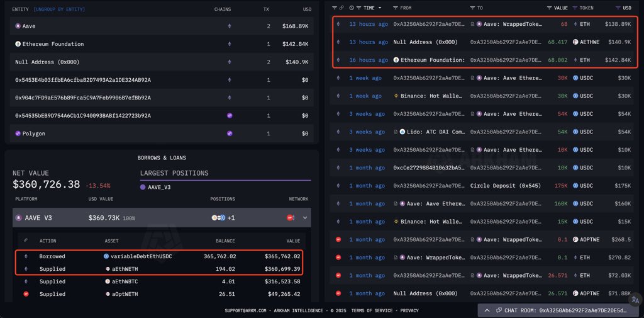Click the AAVE V3 platform logo

[18, 218]
